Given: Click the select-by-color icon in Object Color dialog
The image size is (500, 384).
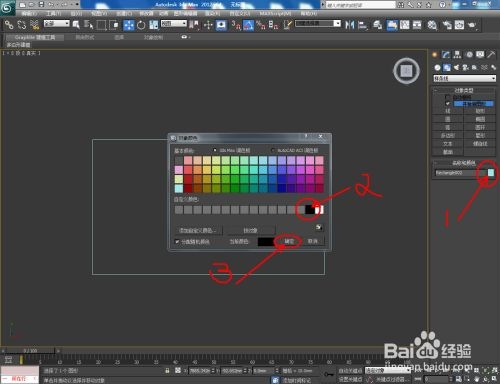Looking at the screenshot, I should tap(319, 227).
